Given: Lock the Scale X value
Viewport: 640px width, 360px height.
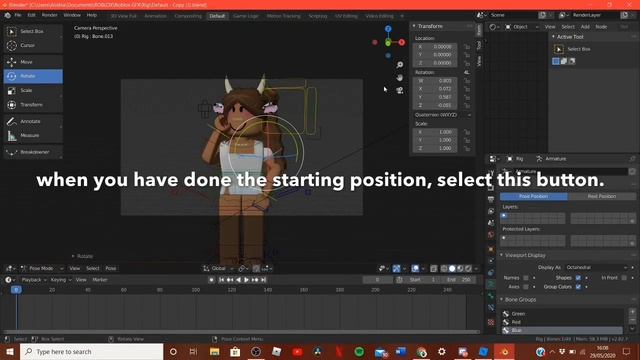Looking at the screenshot, I should pos(467,132).
